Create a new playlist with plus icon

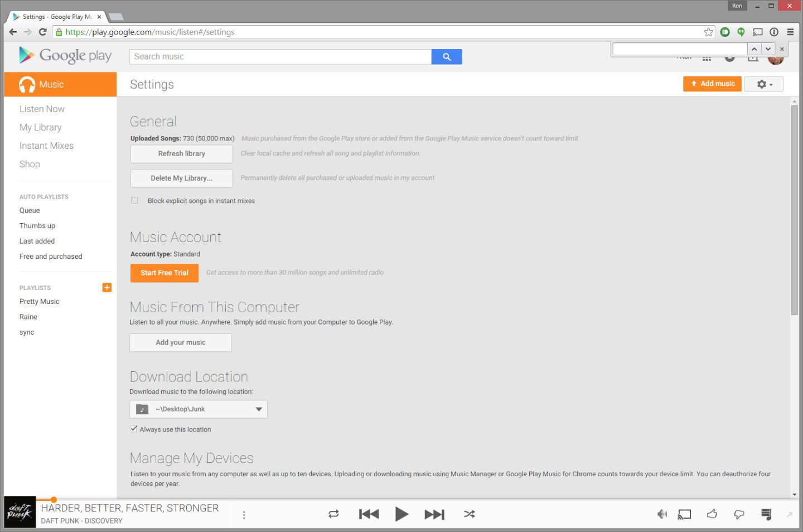[107, 288]
